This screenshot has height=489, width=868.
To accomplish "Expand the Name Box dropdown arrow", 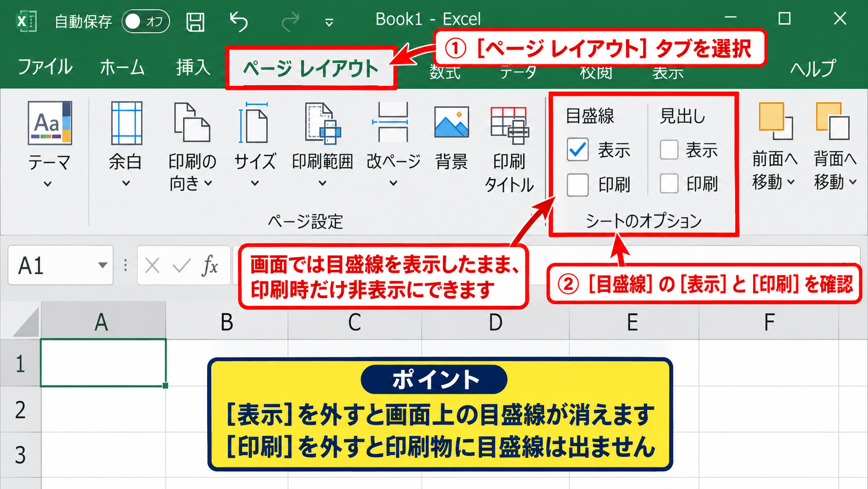I will [x=102, y=266].
